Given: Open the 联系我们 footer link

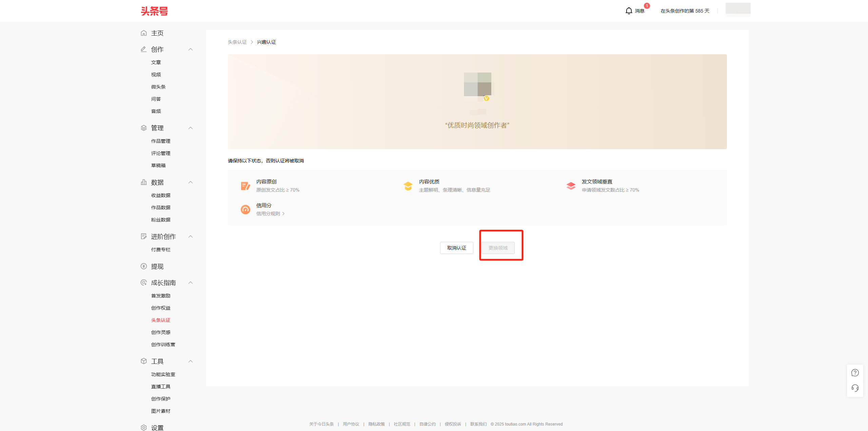Looking at the screenshot, I should pos(478,424).
